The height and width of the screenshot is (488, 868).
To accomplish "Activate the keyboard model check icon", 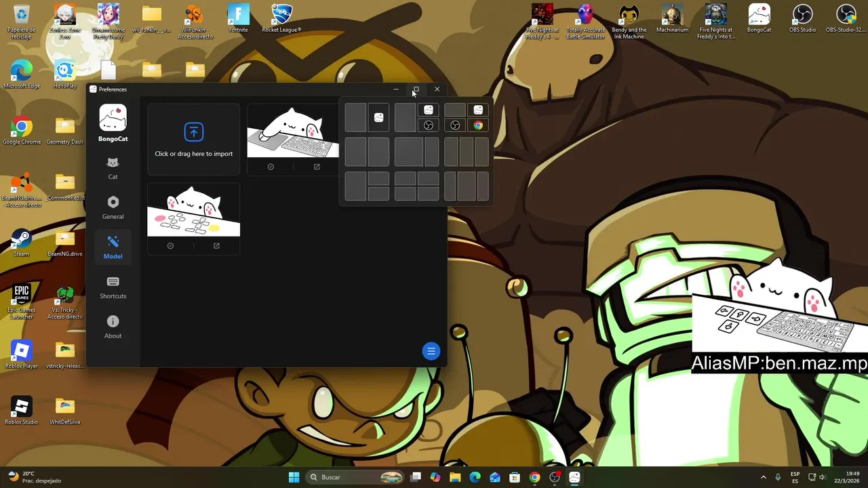I will pos(271,167).
